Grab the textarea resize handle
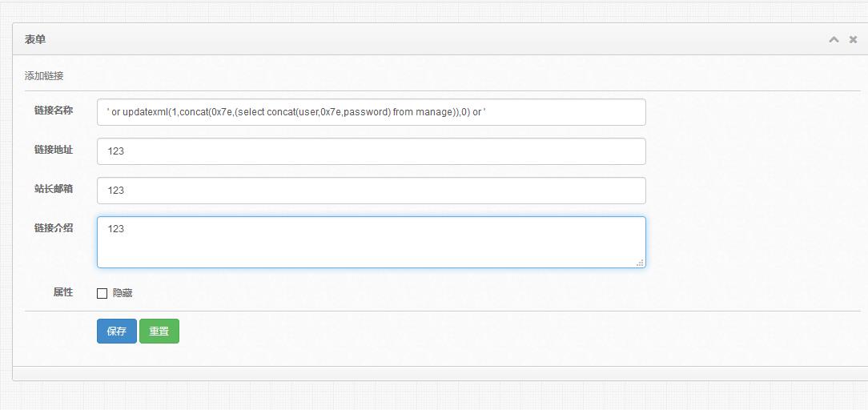This screenshot has width=868, height=410. [640, 263]
